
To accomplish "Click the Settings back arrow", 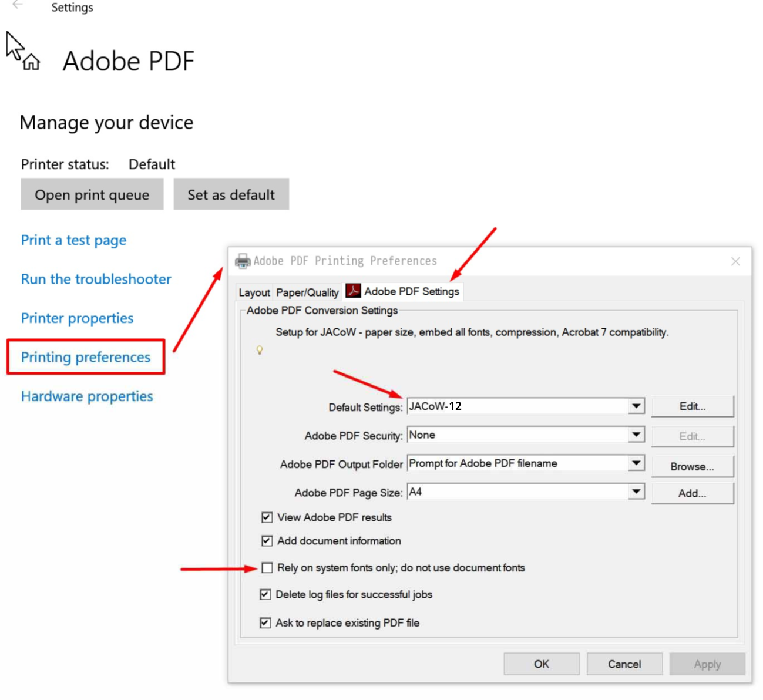I will pyautogui.click(x=18, y=5).
